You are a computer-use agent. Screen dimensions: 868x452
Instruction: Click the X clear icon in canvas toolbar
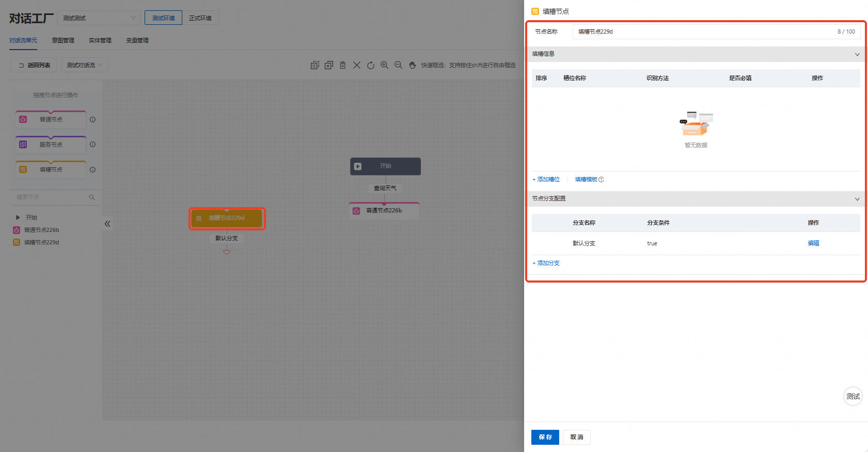click(x=357, y=65)
